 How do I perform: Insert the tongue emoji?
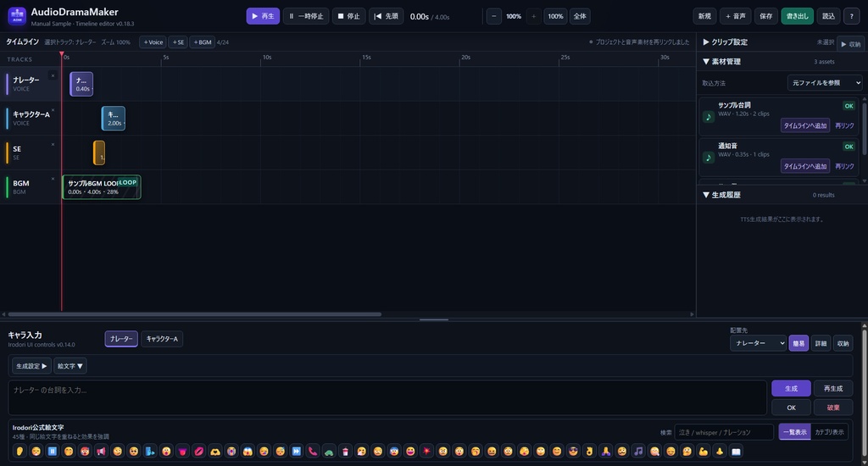182,451
